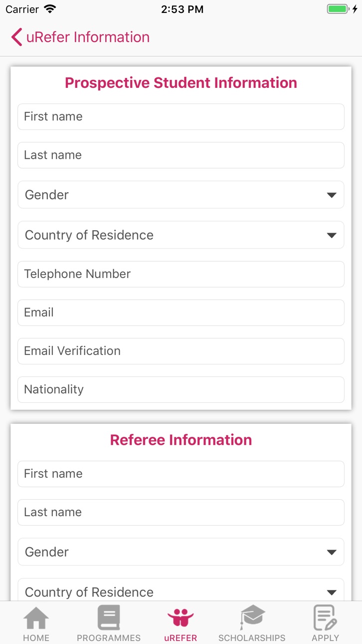
Task: Focus the referee First name field
Action: 181,474
